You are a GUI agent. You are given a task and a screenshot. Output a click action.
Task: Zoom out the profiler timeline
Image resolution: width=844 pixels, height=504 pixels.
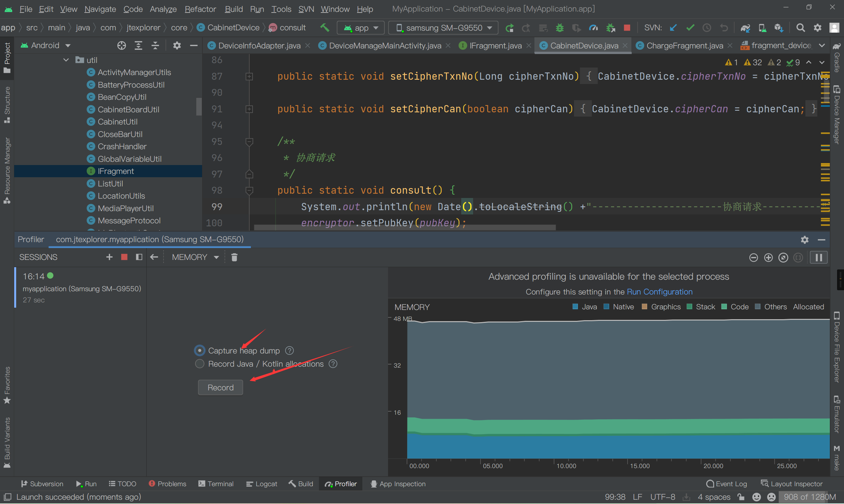point(753,258)
